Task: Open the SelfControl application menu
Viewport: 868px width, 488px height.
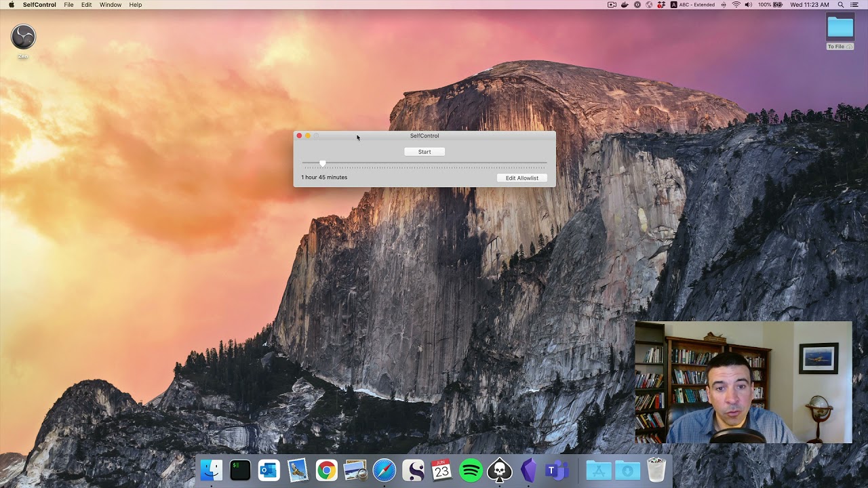Action: pyautogui.click(x=39, y=5)
